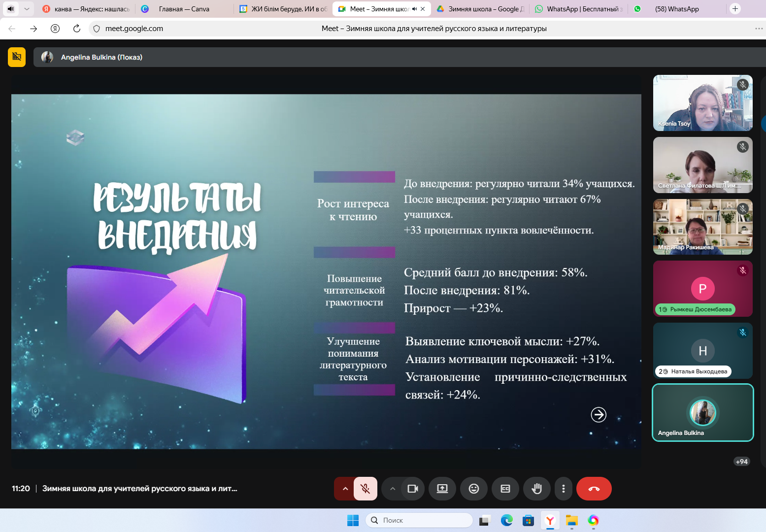Open a new browser tab

click(x=735, y=9)
